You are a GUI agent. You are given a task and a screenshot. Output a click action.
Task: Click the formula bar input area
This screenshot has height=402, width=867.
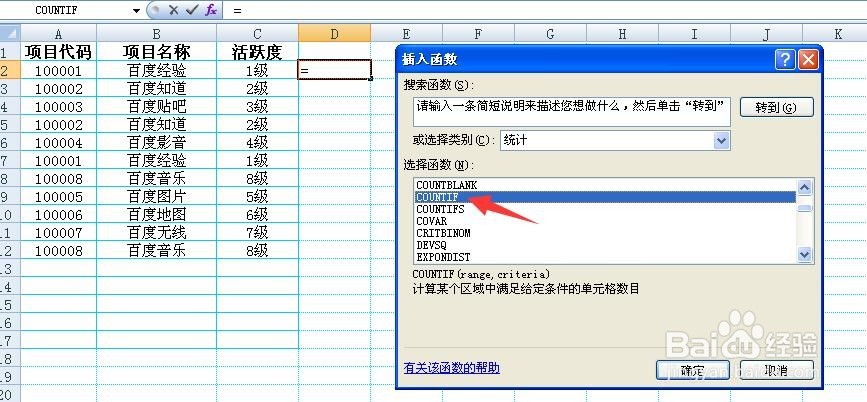coord(547,10)
